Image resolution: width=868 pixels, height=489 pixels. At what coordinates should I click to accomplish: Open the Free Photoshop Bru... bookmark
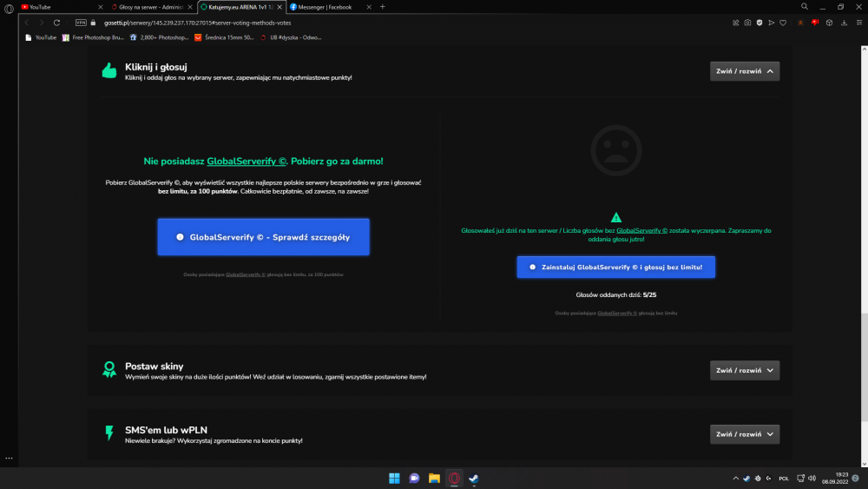point(93,37)
